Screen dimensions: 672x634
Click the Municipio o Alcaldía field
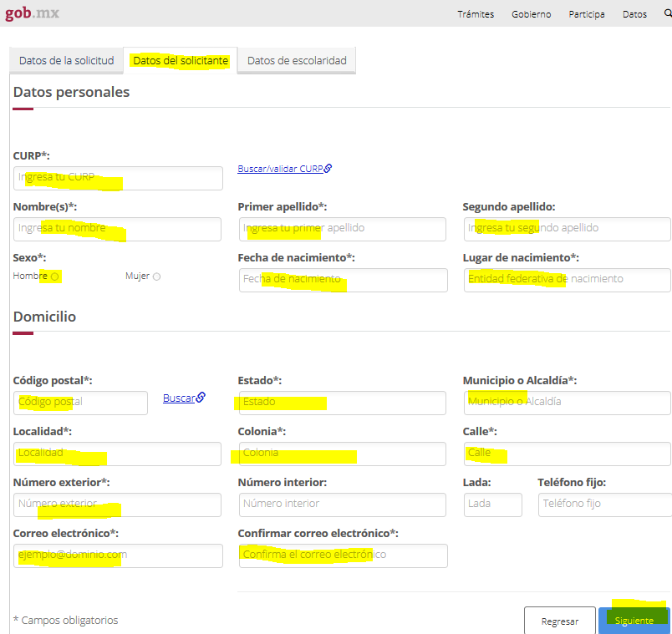pyautogui.click(x=567, y=403)
